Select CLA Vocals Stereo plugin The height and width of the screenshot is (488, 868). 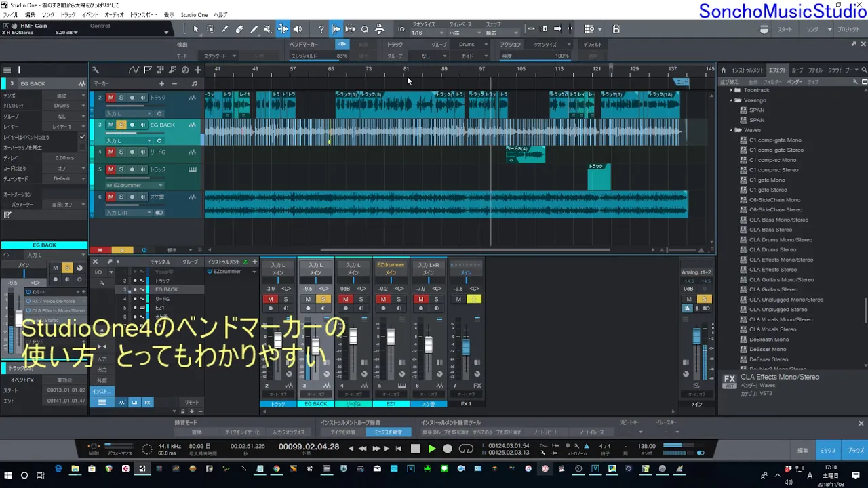(x=773, y=329)
